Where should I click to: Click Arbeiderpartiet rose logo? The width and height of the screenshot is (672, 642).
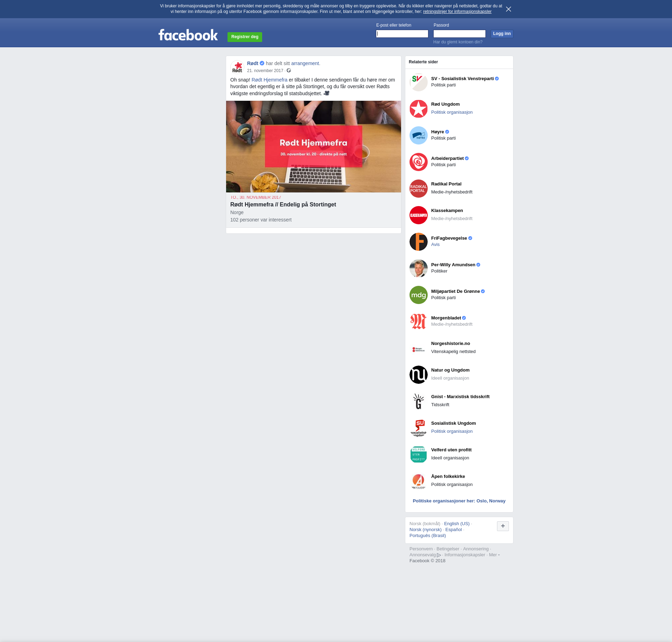point(418,162)
